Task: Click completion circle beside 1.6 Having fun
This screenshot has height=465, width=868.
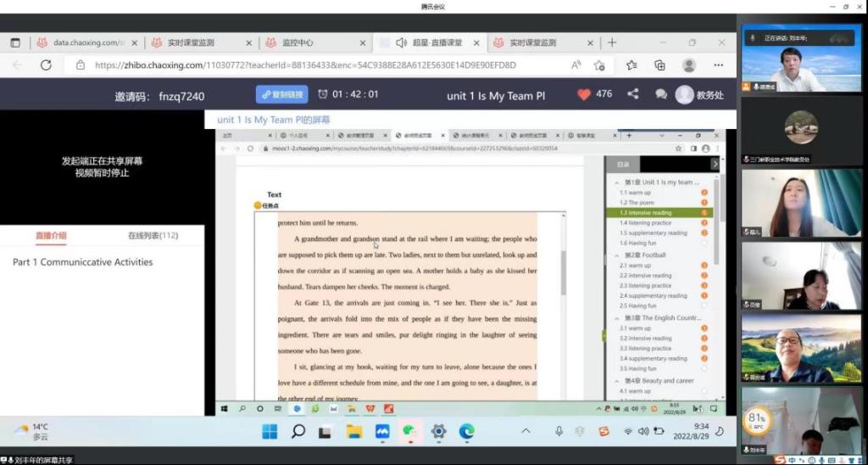Action: pyautogui.click(x=704, y=243)
